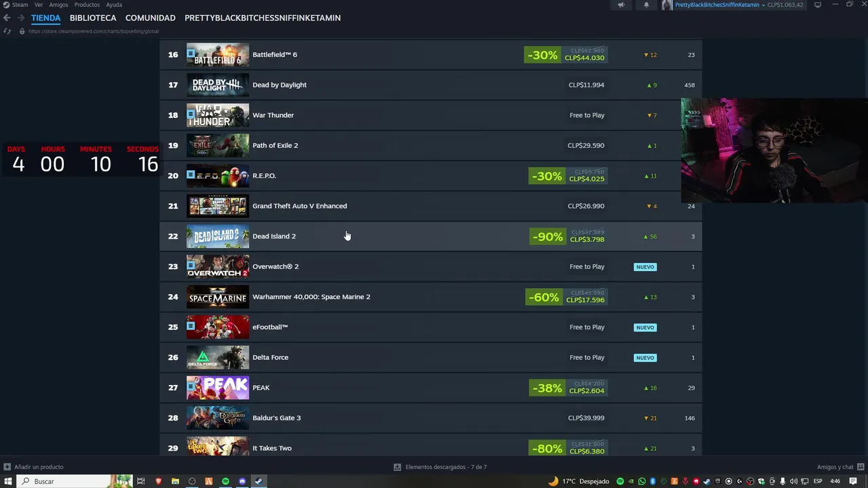Click the -60% discount on Space Marine 2
The height and width of the screenshot is (488, 868).
(x=544, y=297)
